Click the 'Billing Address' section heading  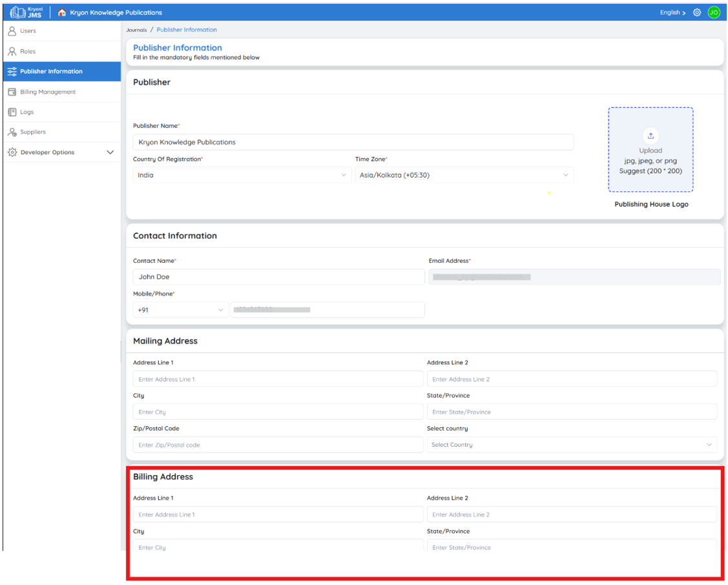point(163,477)
